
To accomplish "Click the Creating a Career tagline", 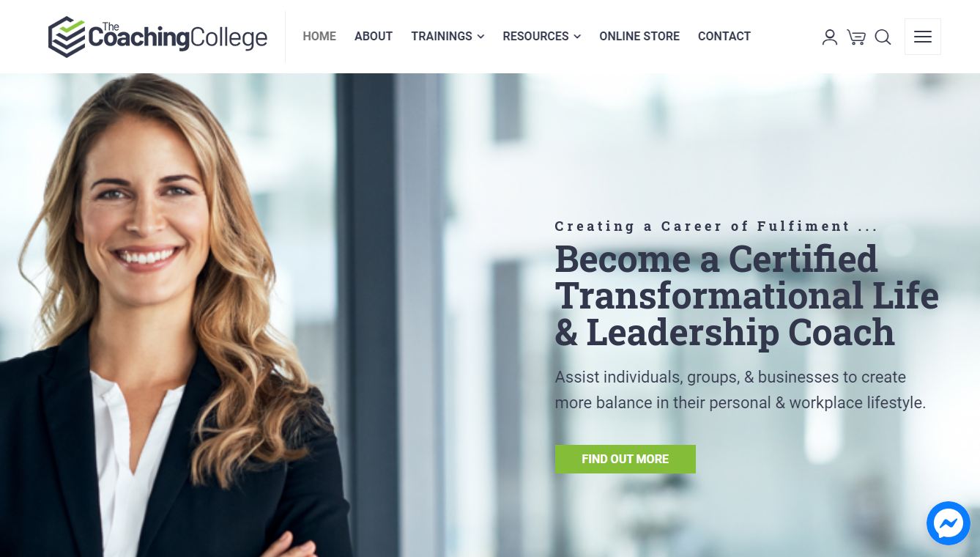I will pyautogui.click(x=716, y=226).
